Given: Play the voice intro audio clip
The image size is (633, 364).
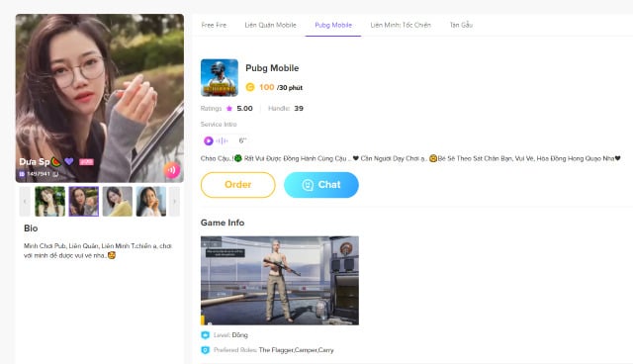Looking at the screenshot, I should (209, 140).
